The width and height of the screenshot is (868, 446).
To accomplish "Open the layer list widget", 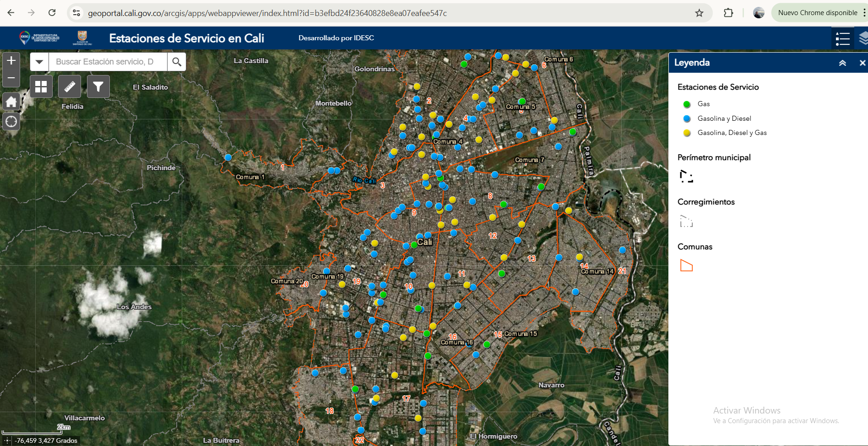I will pyautogui.click(x=863, y=38).
